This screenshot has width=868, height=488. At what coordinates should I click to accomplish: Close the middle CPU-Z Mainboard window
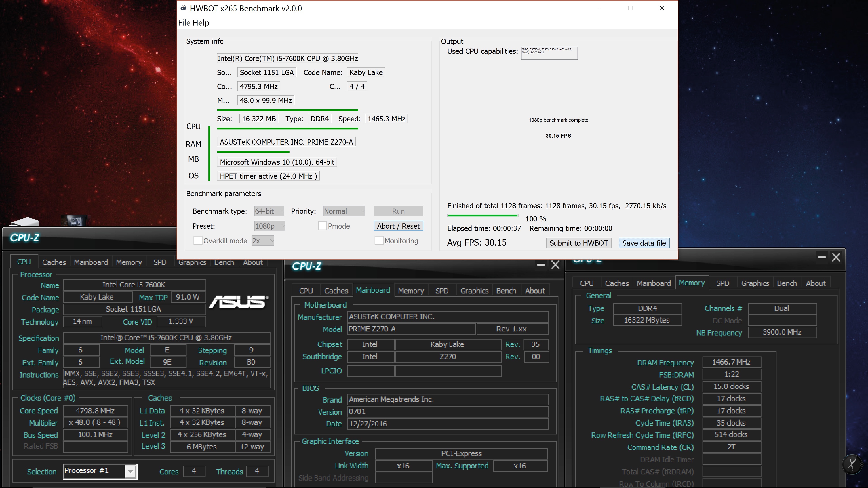555,265
